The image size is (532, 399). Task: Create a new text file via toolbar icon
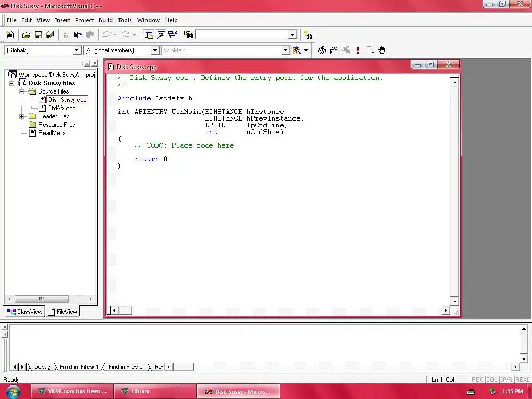(10, 35)
